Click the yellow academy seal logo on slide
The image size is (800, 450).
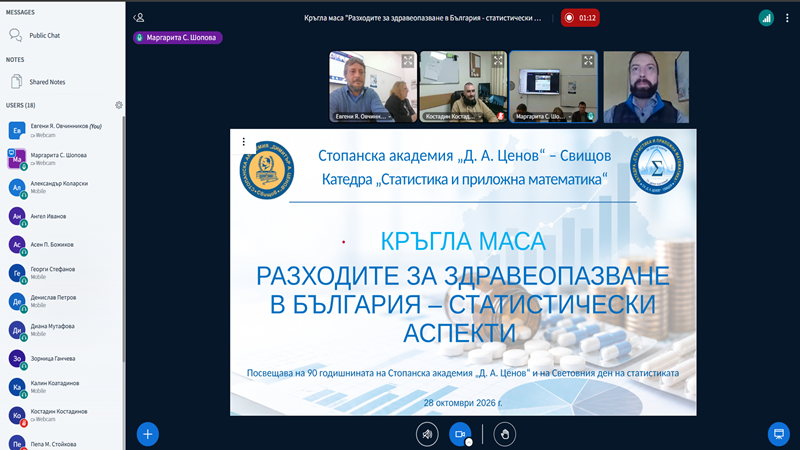(267, 170)
